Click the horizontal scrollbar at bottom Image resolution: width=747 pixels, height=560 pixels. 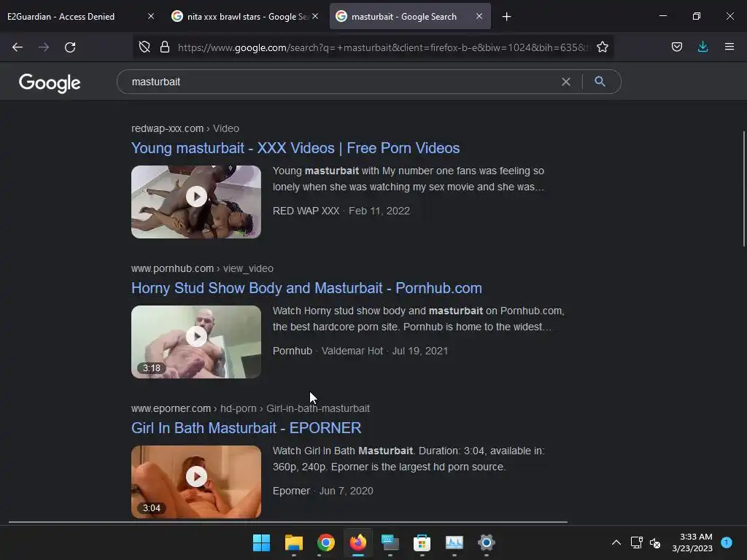tap(287, 522)
